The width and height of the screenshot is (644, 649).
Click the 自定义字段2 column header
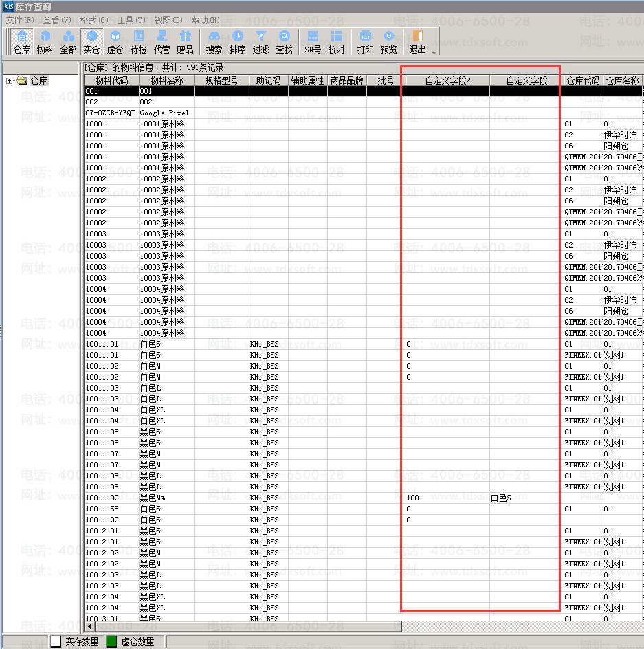pos(447,80)
